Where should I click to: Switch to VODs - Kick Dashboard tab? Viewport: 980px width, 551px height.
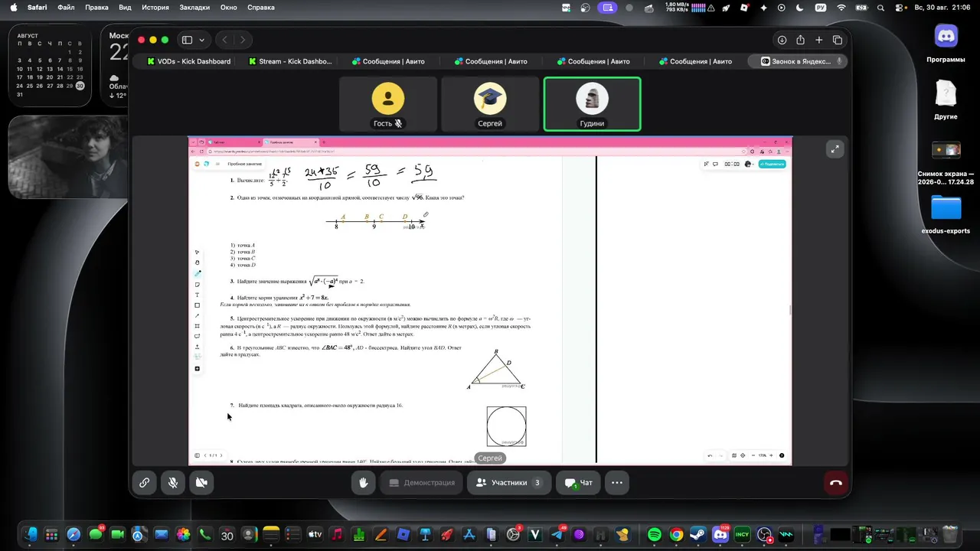click(188, 61)
